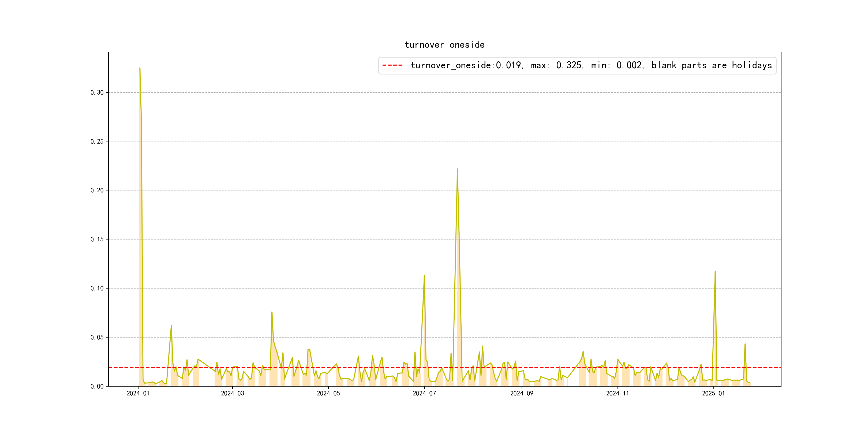
Task: Click the spike peak at 2025-01
Action: tap(715, 272)
